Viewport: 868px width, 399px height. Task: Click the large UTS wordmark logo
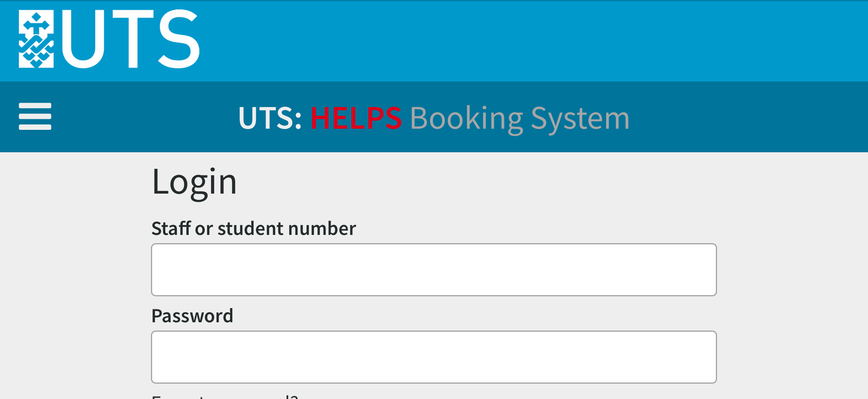pyautogui.click(x=109, y=39)
